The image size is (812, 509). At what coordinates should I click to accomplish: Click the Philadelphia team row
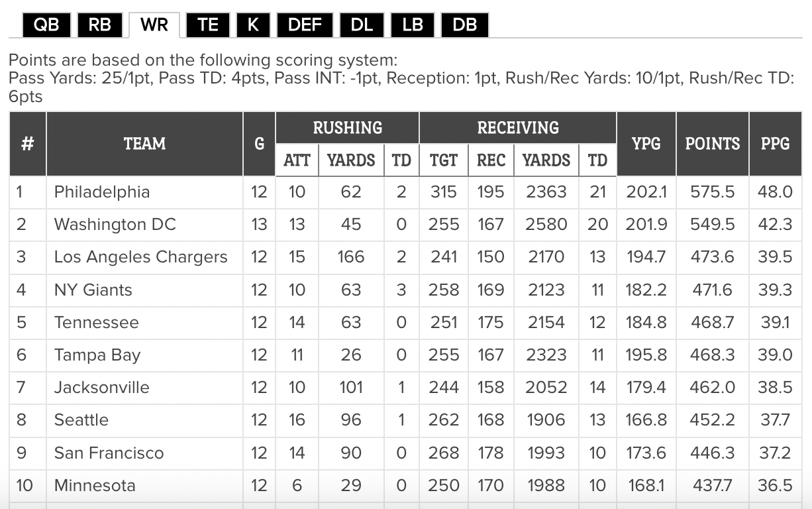coord(102,192)
